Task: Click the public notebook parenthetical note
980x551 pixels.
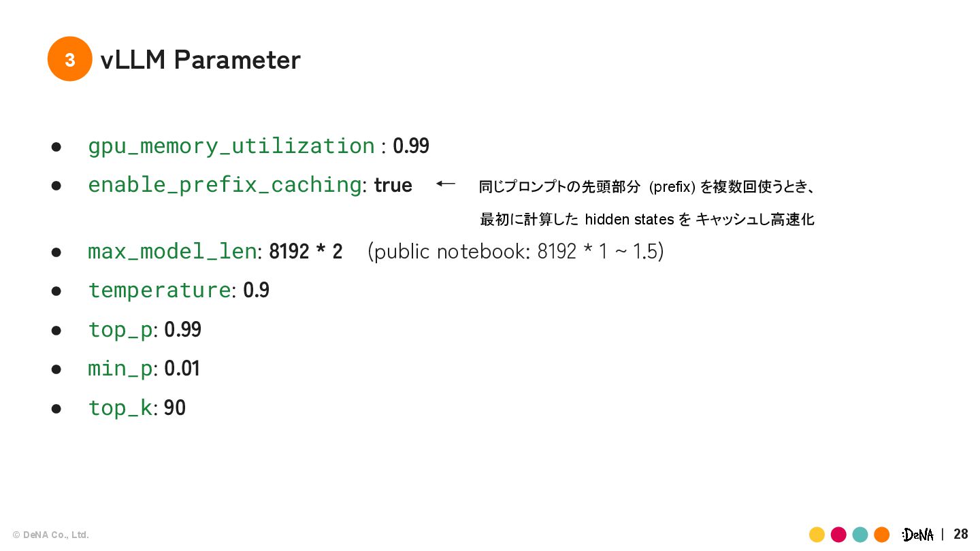Action: 516,252
